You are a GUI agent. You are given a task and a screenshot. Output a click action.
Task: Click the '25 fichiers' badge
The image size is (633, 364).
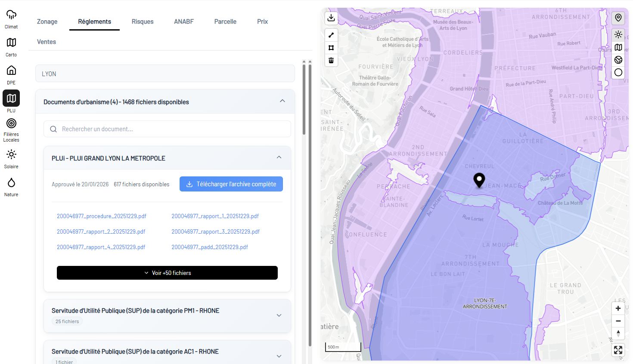(67, 321)
